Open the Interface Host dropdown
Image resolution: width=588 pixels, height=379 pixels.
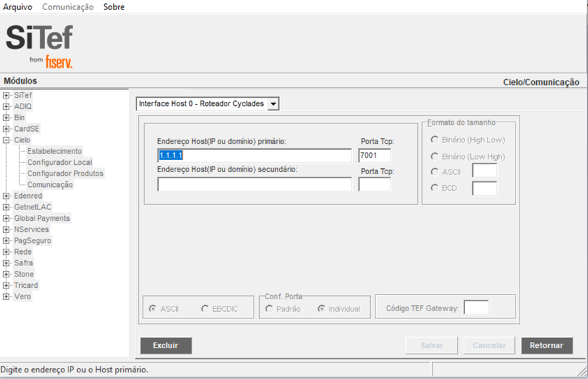coord(273,104)
